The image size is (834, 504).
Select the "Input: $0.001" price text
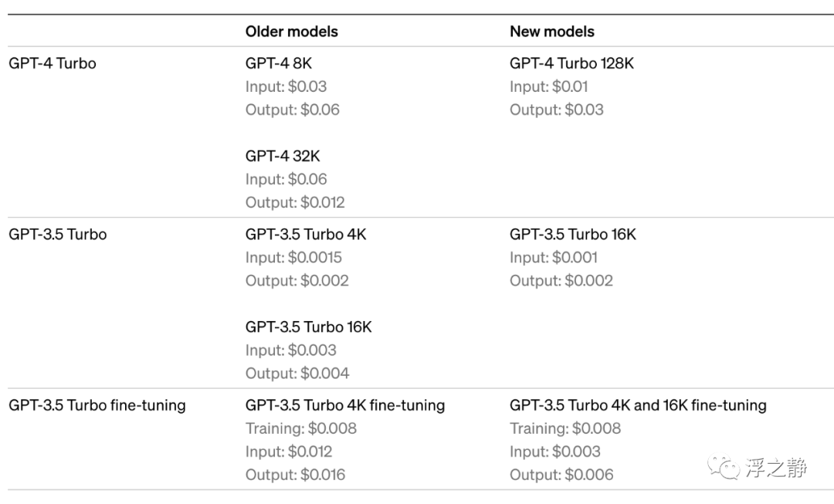(x=553, y=257)
